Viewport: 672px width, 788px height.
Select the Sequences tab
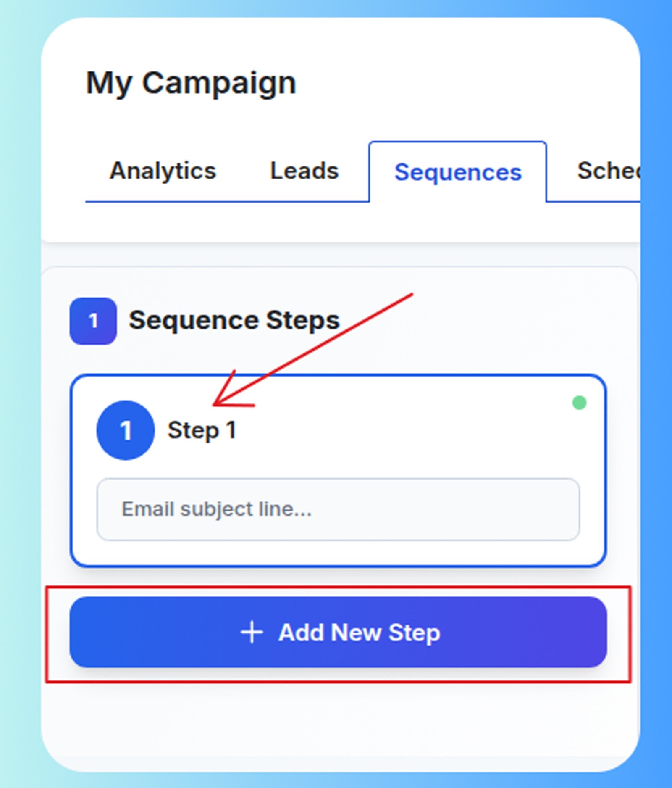[457, 172]
